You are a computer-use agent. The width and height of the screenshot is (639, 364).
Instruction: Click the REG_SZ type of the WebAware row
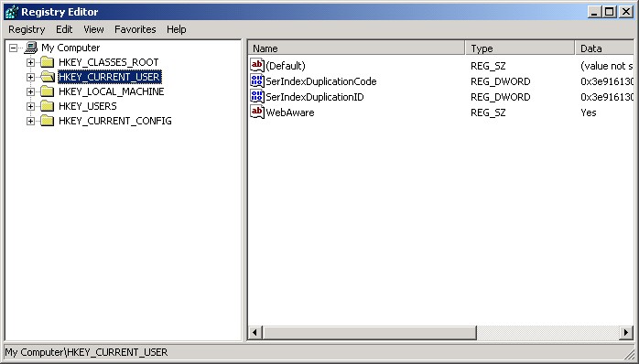(488, 112)
